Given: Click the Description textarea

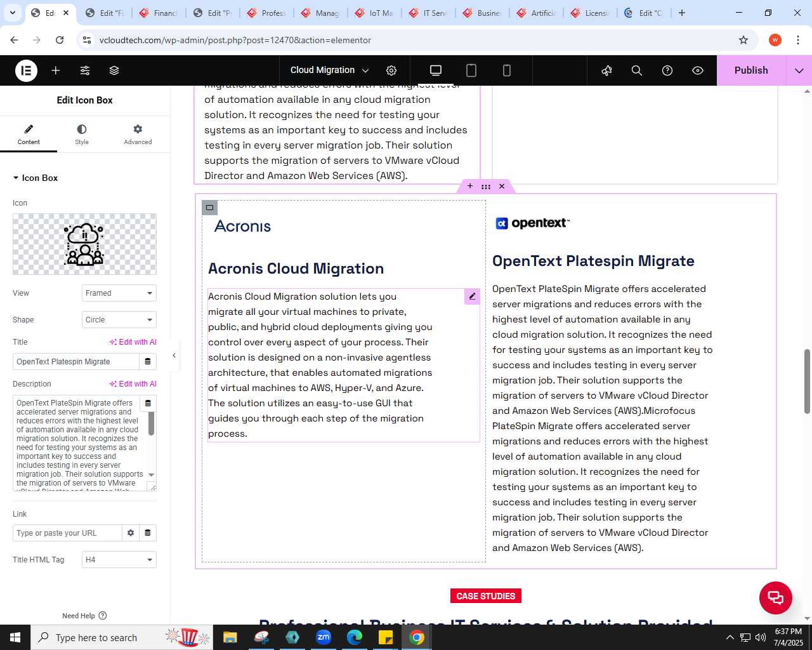Looking at the screenshot, I should pyautogui.click(x=79, y=443).
